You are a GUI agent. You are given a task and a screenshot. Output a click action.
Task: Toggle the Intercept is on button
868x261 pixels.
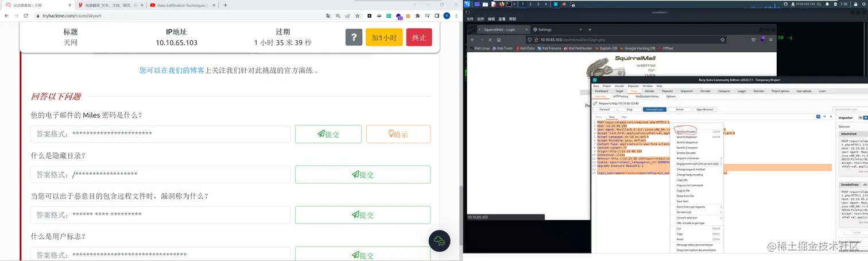pos(654,109)
